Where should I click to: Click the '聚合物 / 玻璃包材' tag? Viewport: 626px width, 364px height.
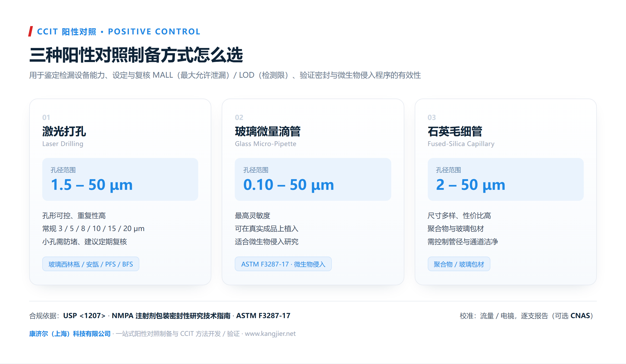[459, 264]
